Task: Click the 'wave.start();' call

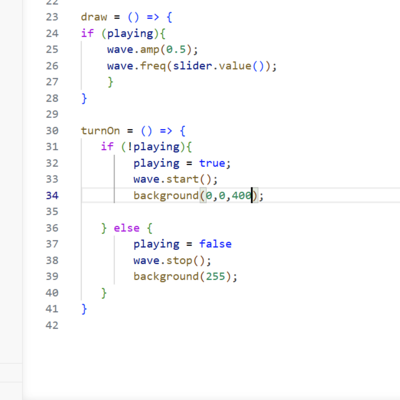Action: coord(175,179)
